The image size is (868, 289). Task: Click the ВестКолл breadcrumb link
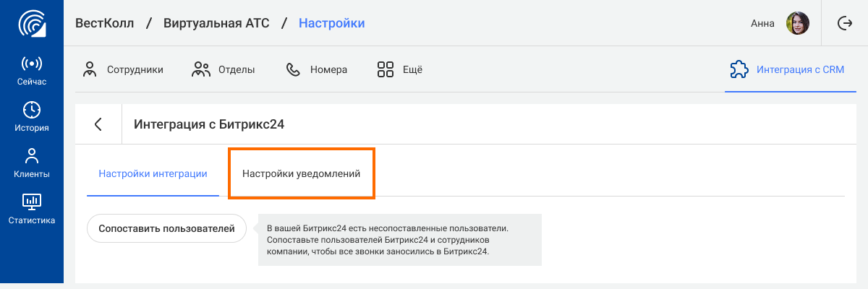click(105, 23)
